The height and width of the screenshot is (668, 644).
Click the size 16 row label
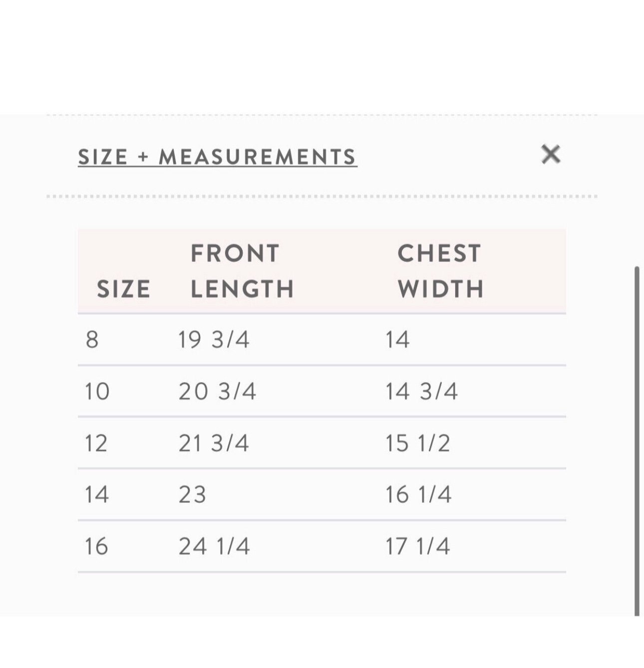tap(96, 546)
